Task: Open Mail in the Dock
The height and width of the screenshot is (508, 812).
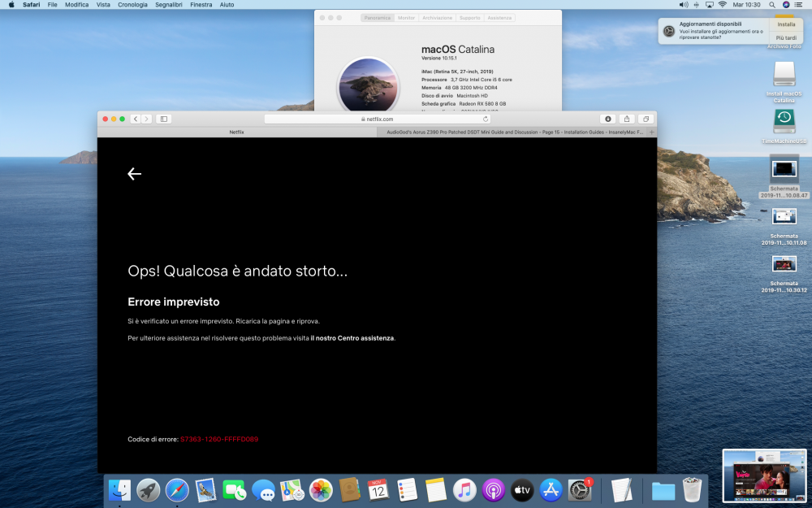Action: pos(205,489)
